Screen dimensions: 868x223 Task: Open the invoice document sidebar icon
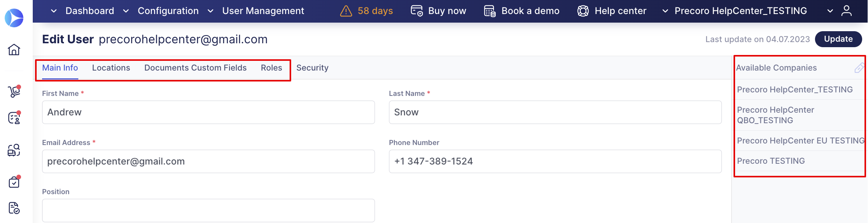[14, 208]
